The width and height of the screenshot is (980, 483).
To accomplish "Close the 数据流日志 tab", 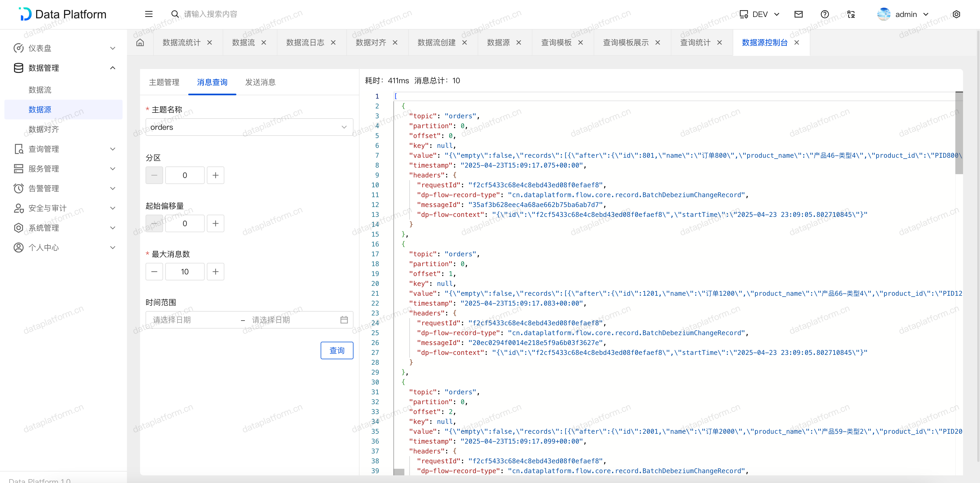I will [x=333, y=42].
